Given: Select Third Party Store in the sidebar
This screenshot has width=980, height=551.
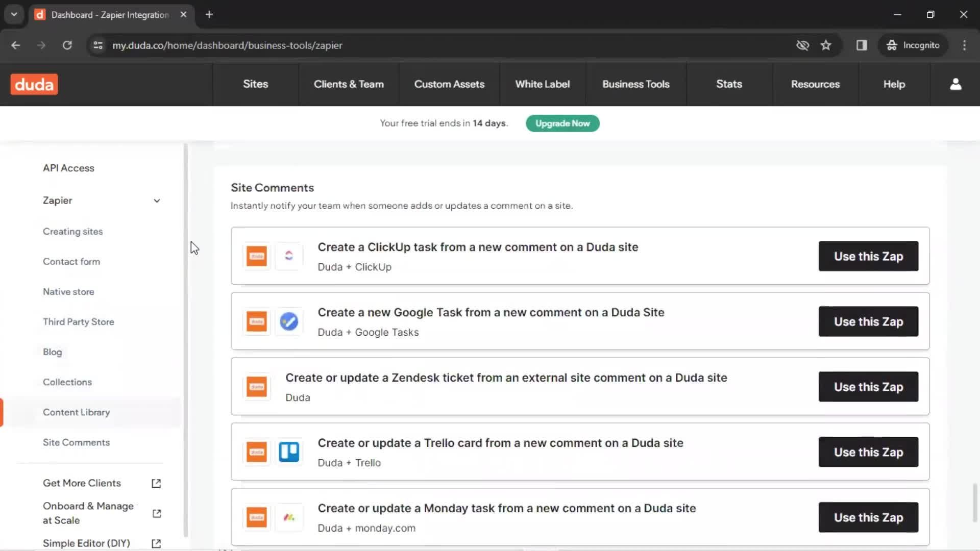Looking at the screenshot, I should [x=79, y=321].
